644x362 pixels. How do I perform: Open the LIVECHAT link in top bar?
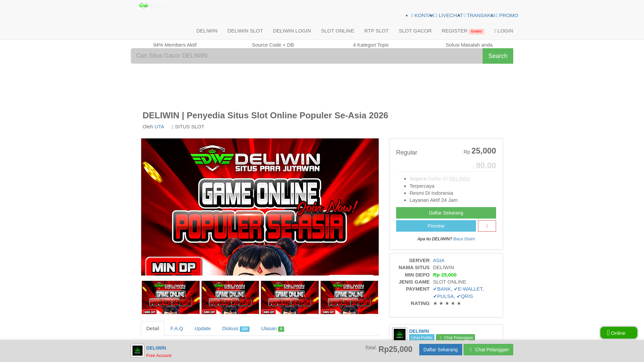[x=449, y=15]
